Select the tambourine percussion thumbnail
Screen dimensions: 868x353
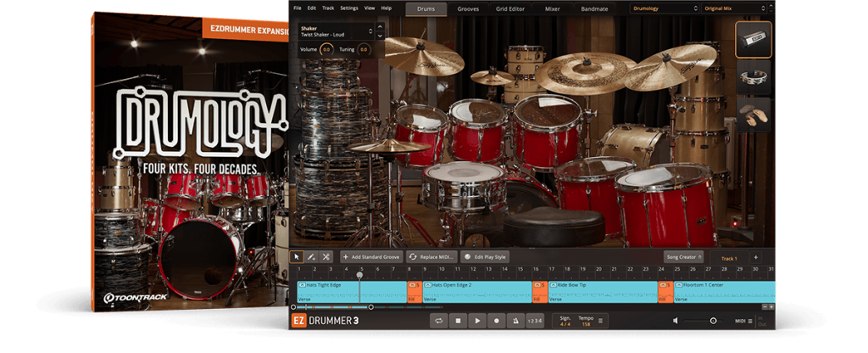tap(754, 77)
